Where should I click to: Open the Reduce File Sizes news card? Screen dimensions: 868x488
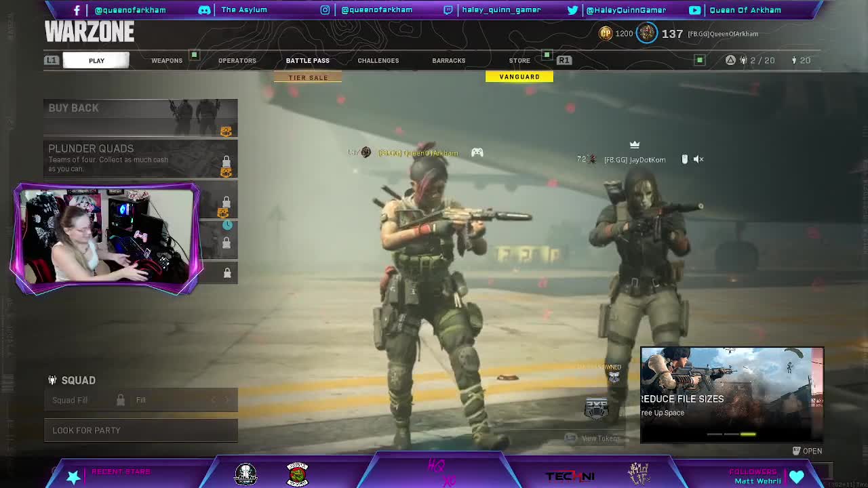click(x=732, y=395)
